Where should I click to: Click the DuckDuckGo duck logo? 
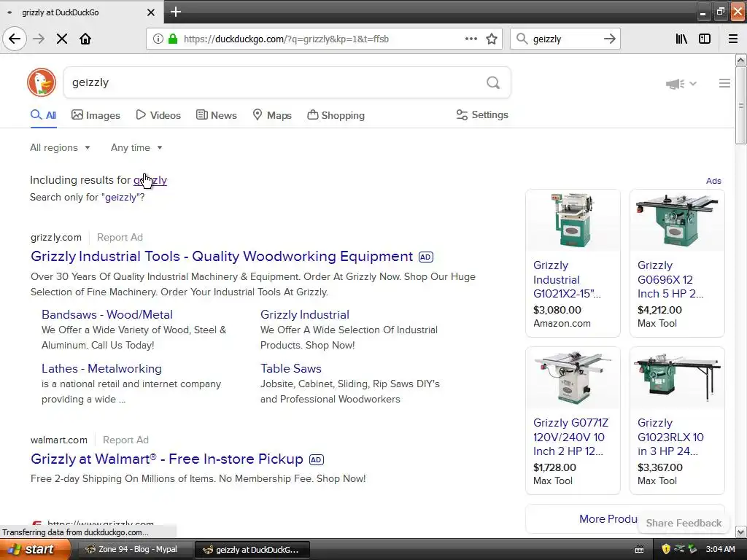tap(42, 82)
